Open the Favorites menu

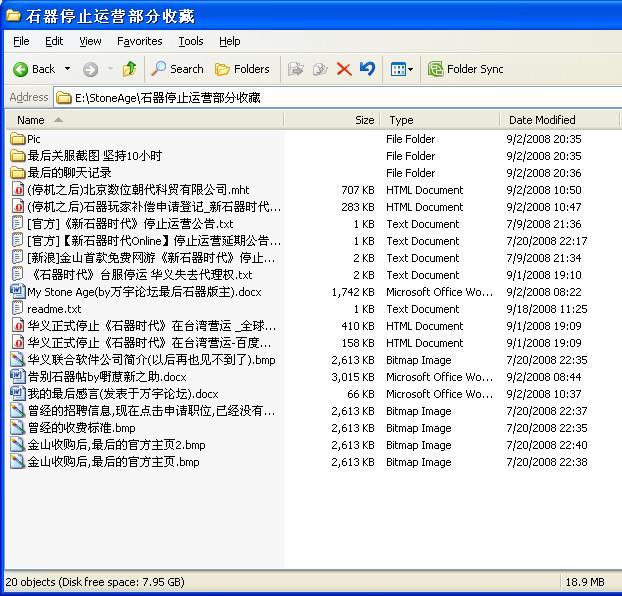[x=140, y=41]
